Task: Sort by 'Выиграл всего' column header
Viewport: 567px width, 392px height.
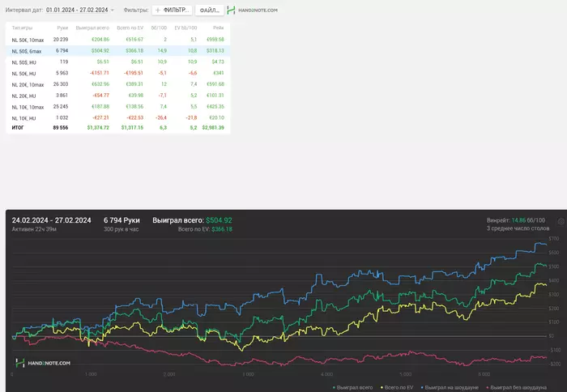Action: (92, 28)
